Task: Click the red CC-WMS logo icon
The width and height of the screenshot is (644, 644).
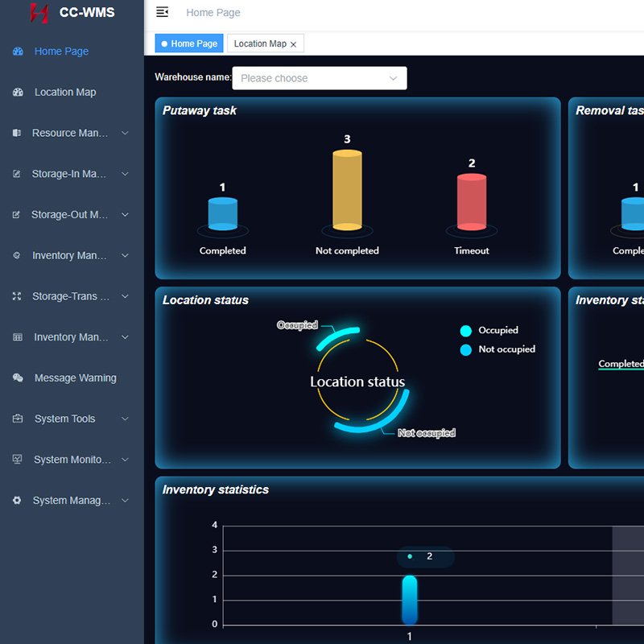Action: tap(39, 13)
